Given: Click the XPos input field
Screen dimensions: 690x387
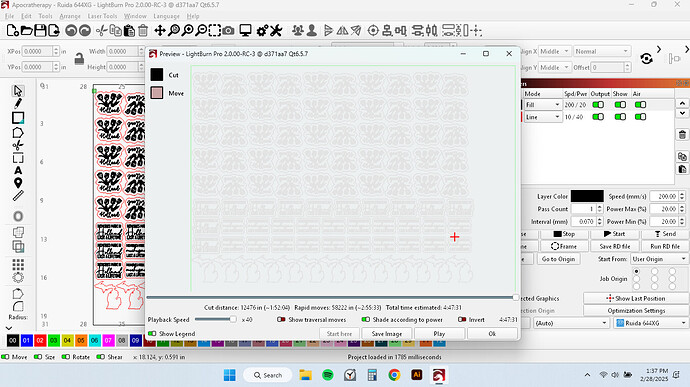Looking at the screenshot, I should pos(37,52).
